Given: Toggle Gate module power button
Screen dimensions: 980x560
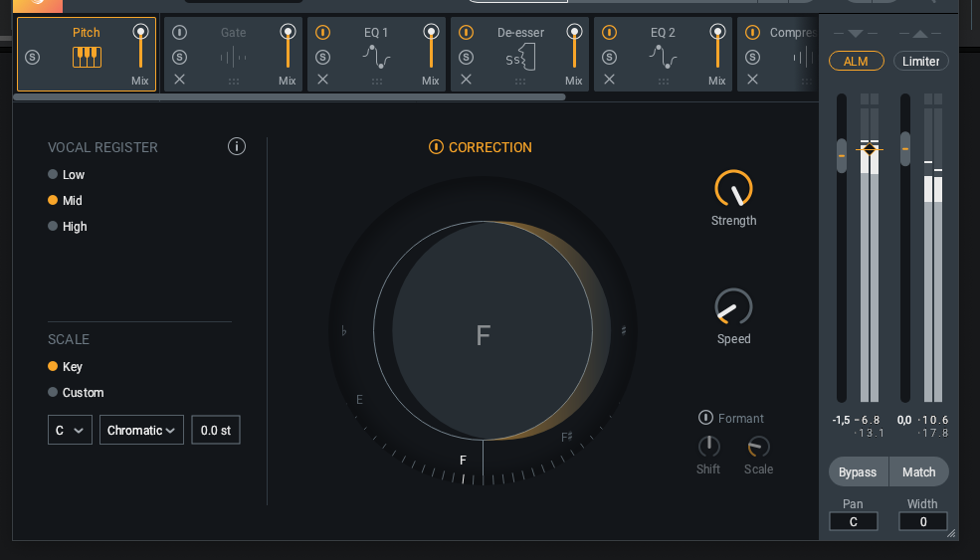Looking at the screenshot, I should [179, 33].
